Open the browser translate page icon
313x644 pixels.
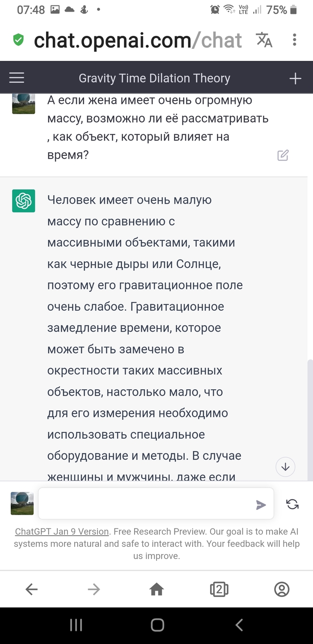click(x=264, y=40)
